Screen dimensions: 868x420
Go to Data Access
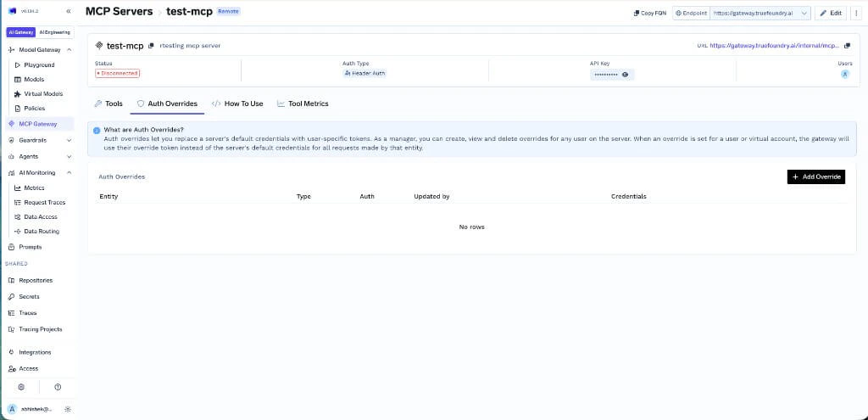point(41,216)
